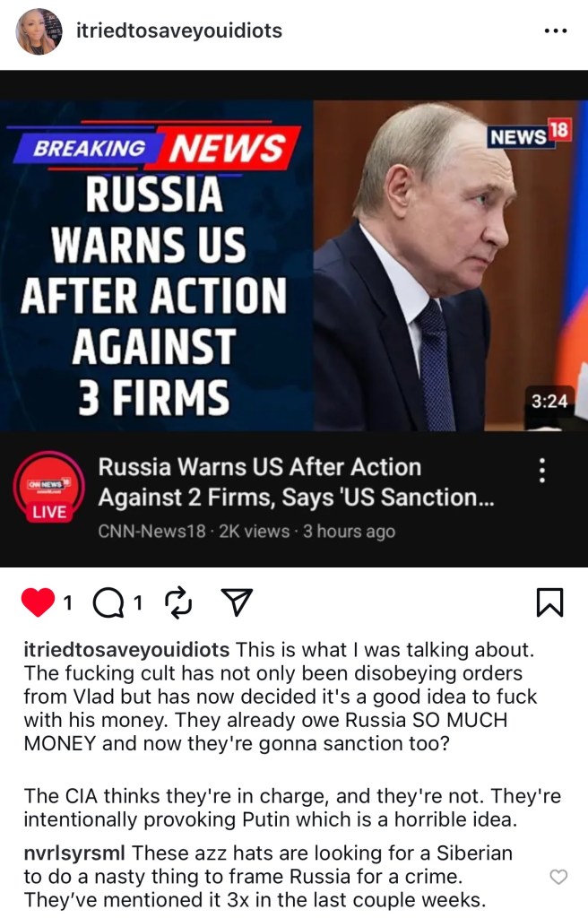This screenshot has height=918, width=588.
Task: View comment count next to bubble
Action: click(138, 602)
